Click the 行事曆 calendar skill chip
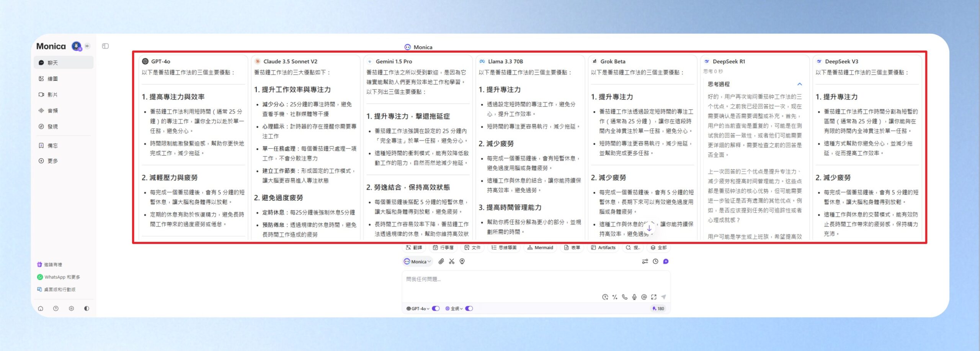The height and width of the screenshot is (351, 980). (443, 248)
